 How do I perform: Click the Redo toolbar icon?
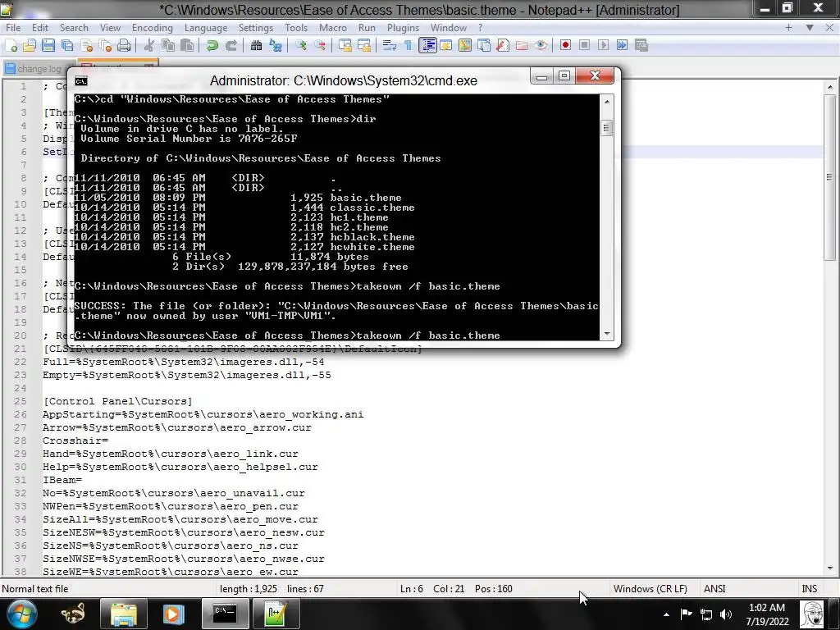click(231, 46)
